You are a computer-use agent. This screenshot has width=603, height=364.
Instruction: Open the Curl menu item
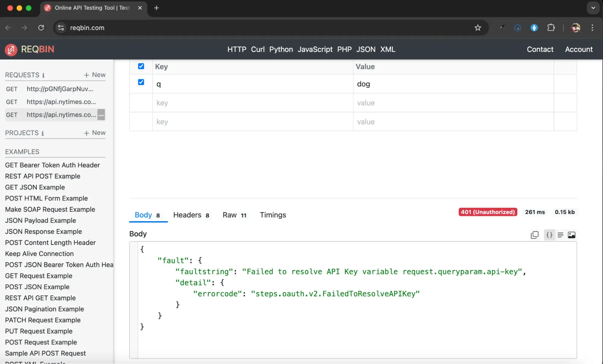coord(258,49)
